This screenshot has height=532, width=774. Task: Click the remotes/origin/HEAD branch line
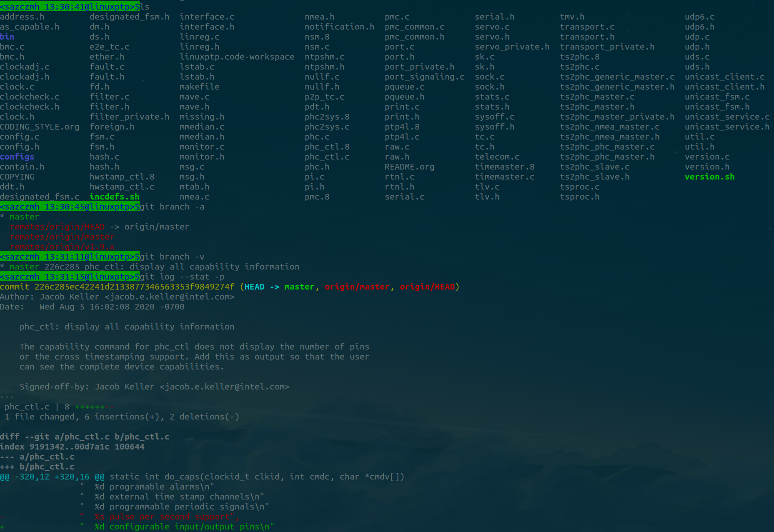point(58,227)
